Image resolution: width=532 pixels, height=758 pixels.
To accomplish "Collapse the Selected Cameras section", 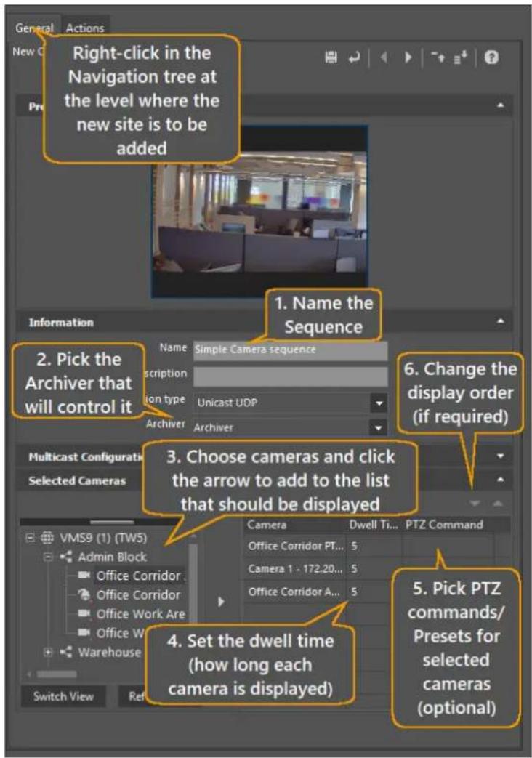I will point(501,480).
